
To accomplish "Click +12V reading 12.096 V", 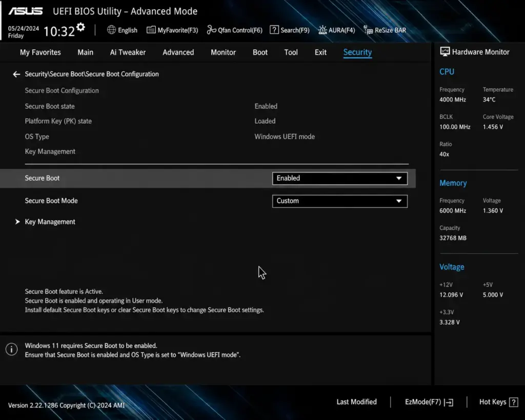I will pos(451,295).
